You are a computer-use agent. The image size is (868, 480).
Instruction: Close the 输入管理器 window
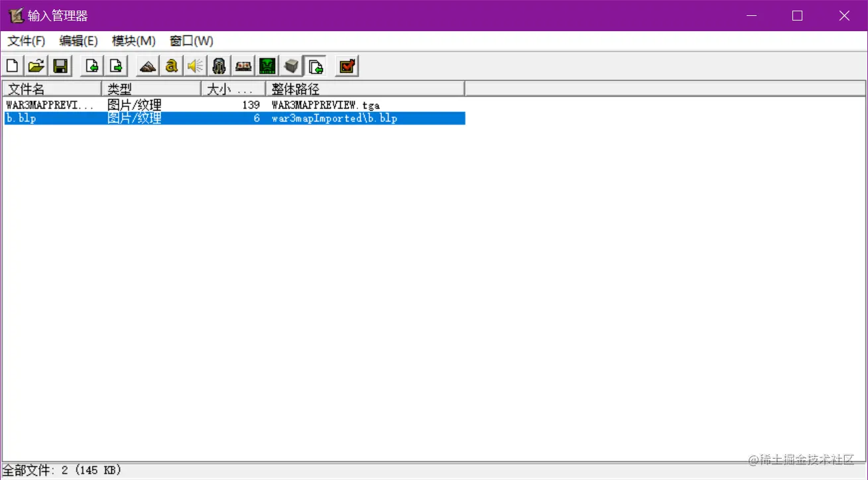tap(844, 15)
